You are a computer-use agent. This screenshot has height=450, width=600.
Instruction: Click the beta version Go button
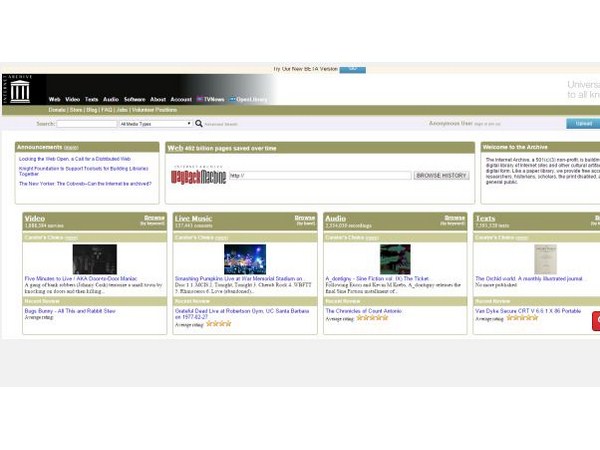pyautogui.click(x=352, y=69)
